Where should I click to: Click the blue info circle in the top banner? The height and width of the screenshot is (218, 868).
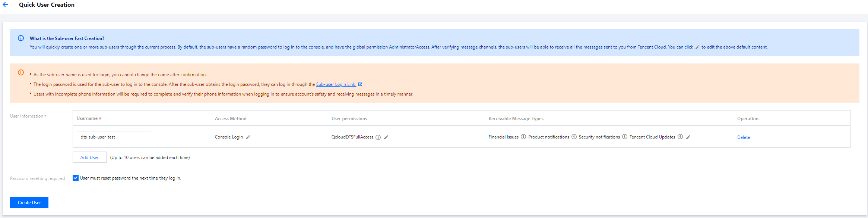[21, 38]
